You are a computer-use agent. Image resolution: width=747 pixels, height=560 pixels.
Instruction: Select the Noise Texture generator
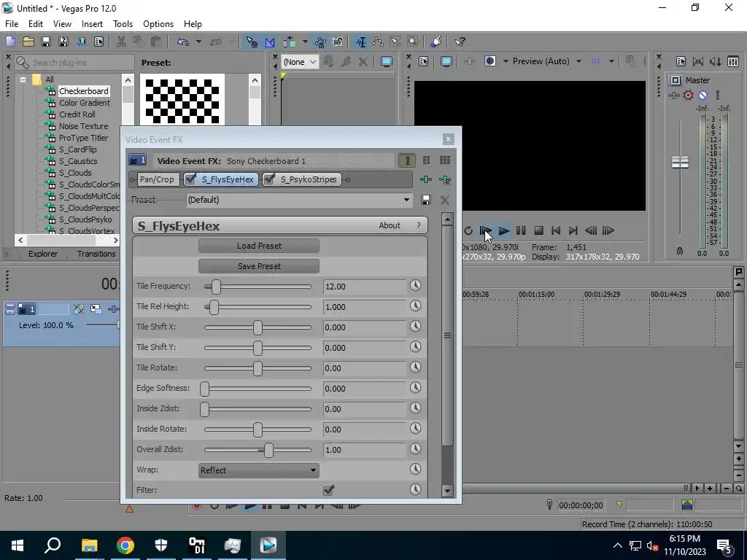click(83, 126)
